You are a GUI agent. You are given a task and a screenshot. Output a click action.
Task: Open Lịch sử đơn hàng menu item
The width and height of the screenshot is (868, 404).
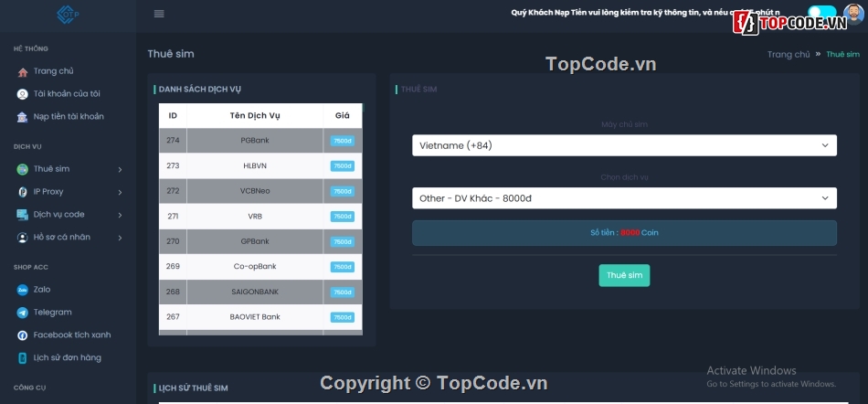(x=68, y=357)
